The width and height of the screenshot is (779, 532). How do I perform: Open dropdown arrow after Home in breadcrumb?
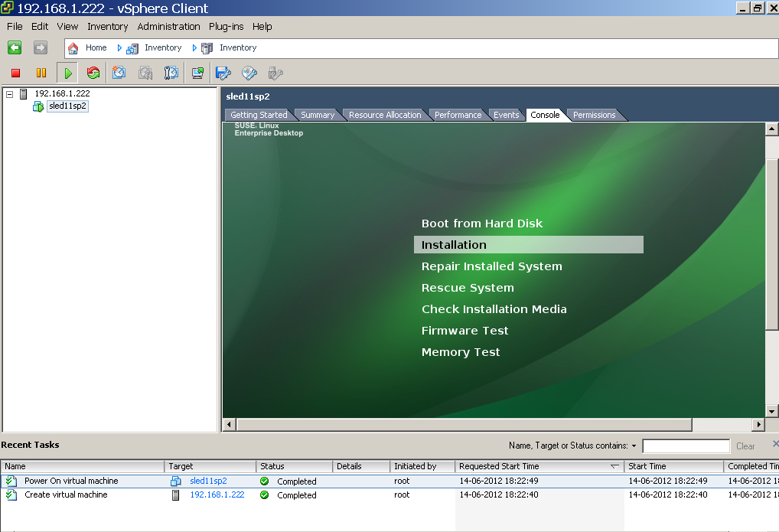(x=119, y=47)
